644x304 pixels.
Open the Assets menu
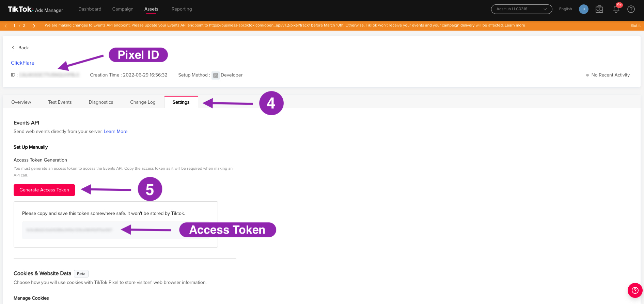151,9
